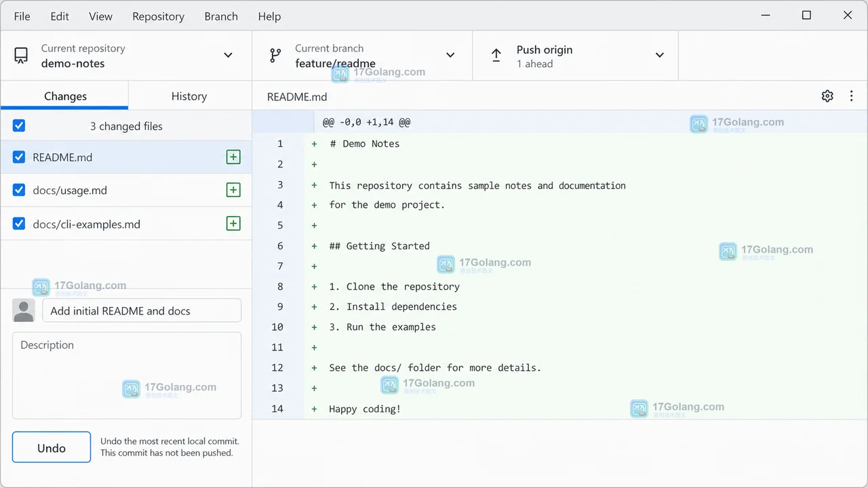Click the branch icon beside feature/readme
The height and width of the screenshot is (488, 868).
275,56
